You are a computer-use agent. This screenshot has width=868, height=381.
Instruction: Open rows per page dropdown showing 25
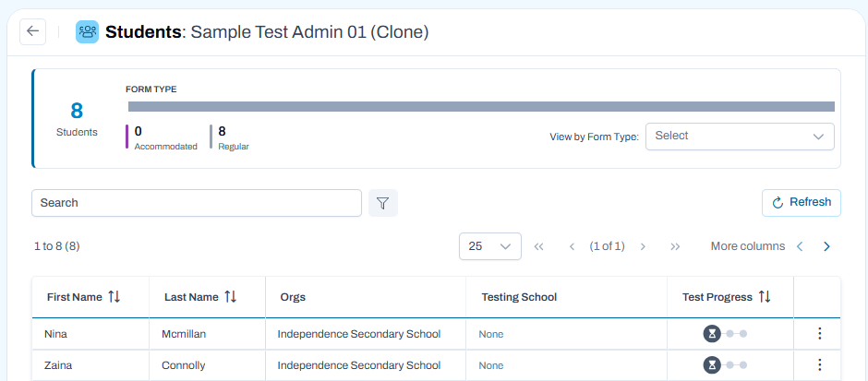(x=490, y=246)
